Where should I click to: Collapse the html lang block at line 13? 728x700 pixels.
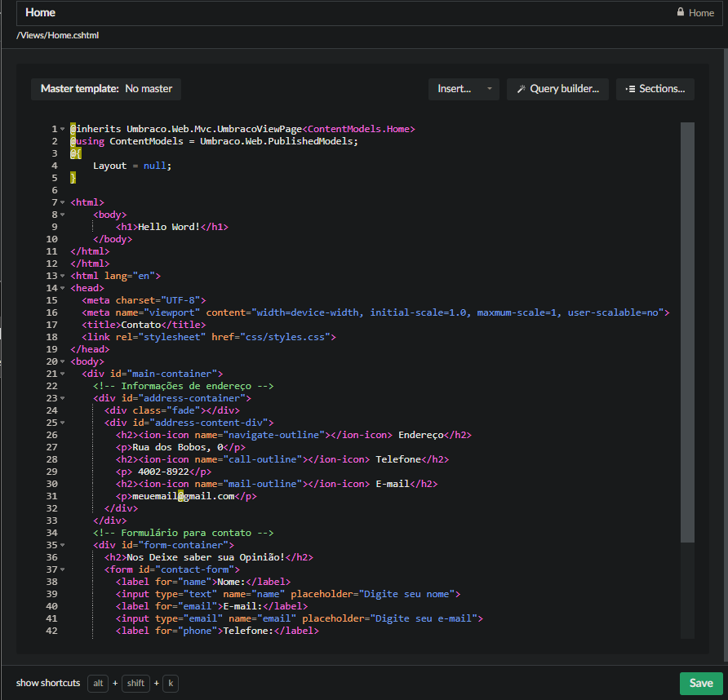(63, 276)
